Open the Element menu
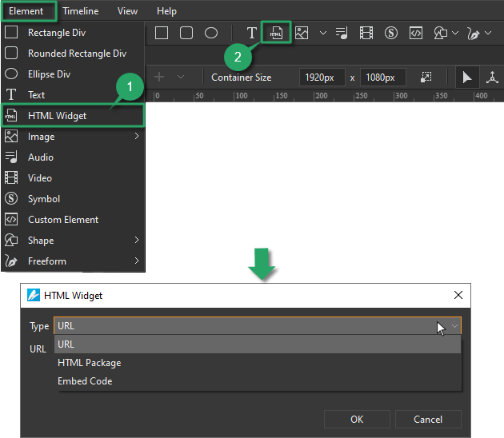This screenshot has height=438, width=504. (26, 11)
